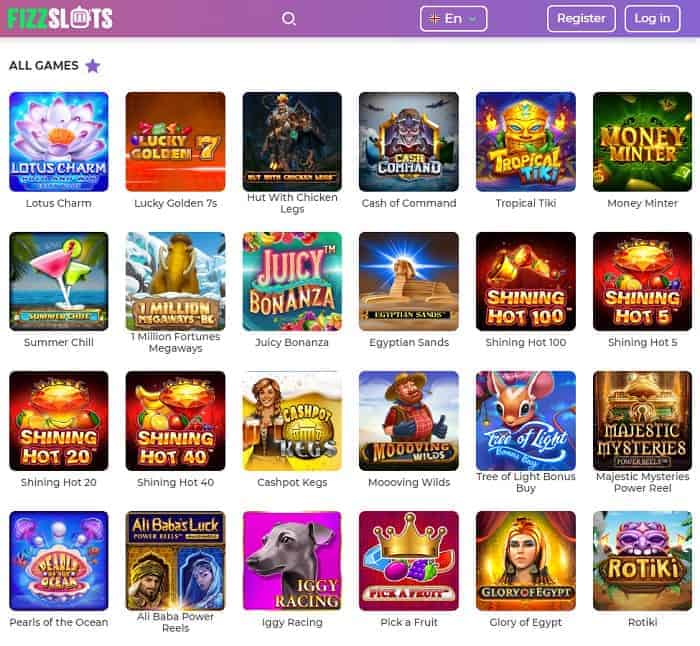
Task: Open the Lotus Charm game tile
Action: click(59, 142)
